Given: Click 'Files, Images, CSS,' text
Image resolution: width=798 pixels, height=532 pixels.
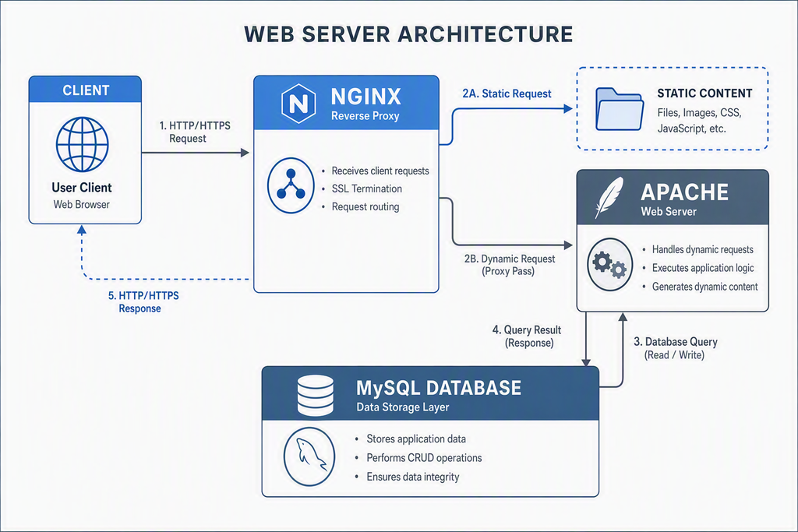Looking at the screenshot, I should point(699,112).
